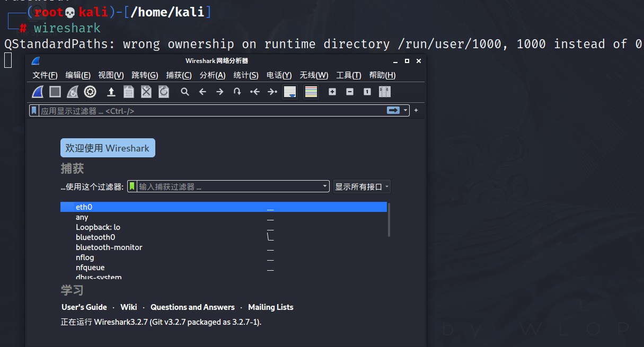Viewport: 644px width, 347px height.
Task: Click the resize columns icon
Action: pyautogui.click(x=385, y=92)
